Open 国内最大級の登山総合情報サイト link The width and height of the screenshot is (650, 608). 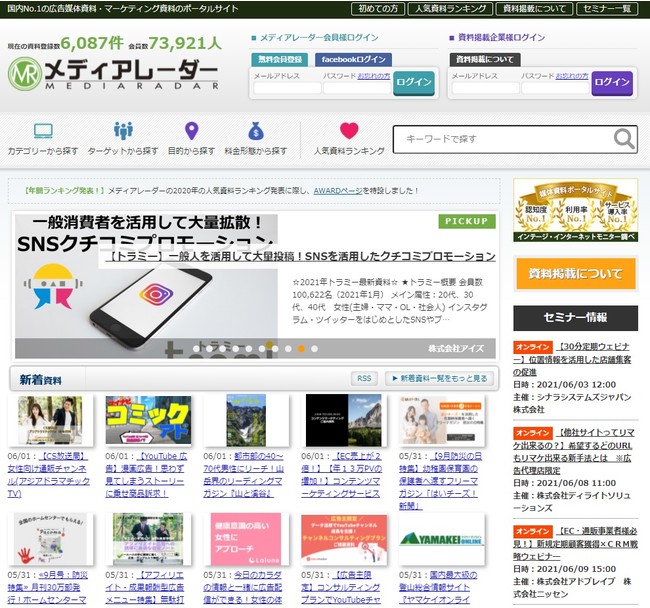tap(438, 588)
